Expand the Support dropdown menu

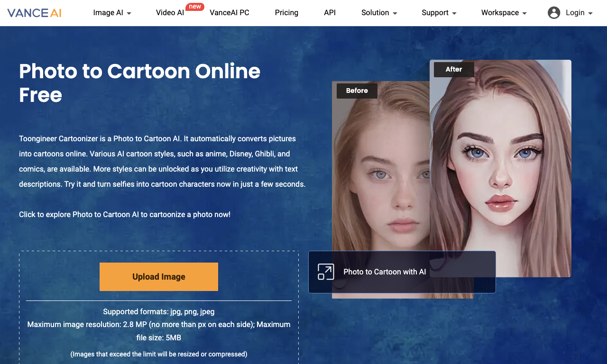pyautogui.click(x=439, y=13)
